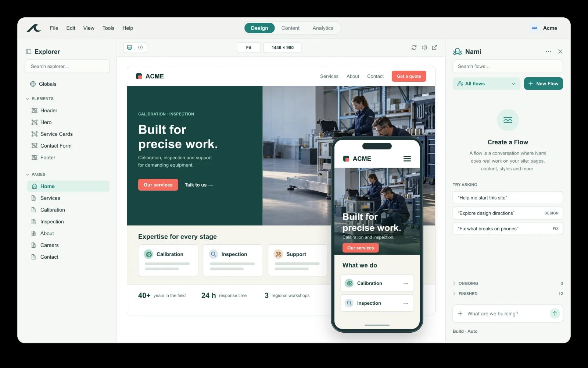Open preview in external window
This screenshot has height=368, width=588.
[435, 47]
